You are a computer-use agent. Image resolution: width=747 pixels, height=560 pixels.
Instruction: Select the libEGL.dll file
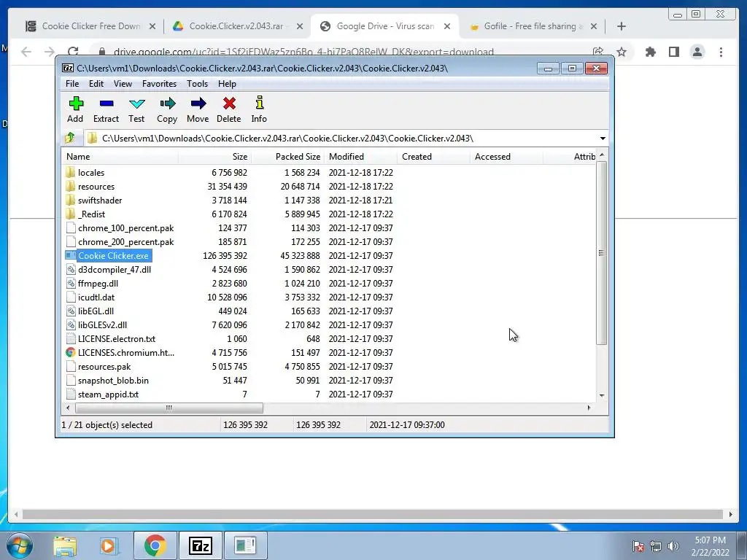96,311
